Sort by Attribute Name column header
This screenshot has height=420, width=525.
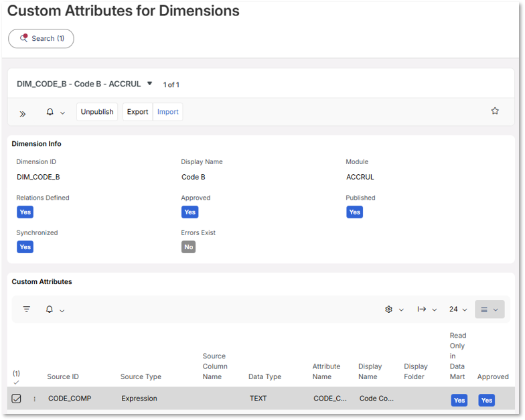(x=326, y=371)
